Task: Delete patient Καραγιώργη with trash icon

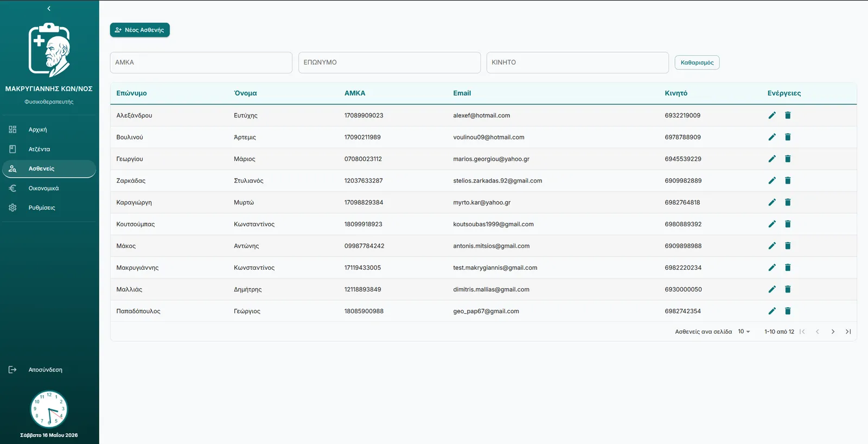Action: [x=788, y=202]
